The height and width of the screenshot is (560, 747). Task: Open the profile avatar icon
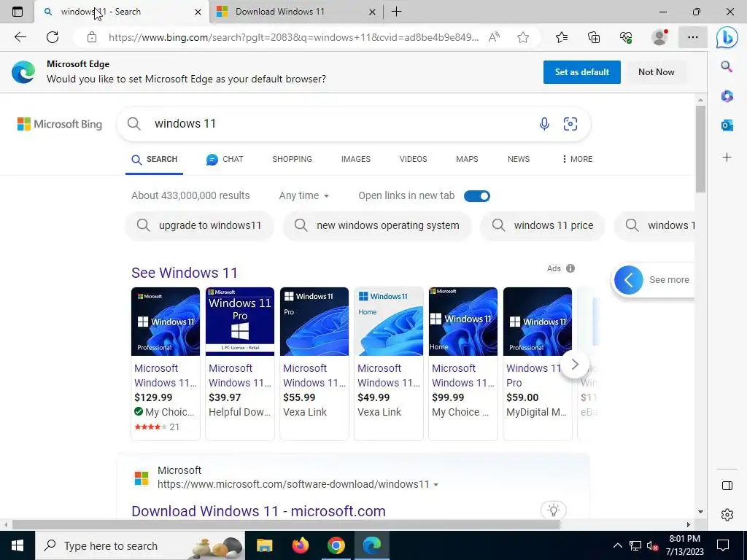(x=659, y=37)
